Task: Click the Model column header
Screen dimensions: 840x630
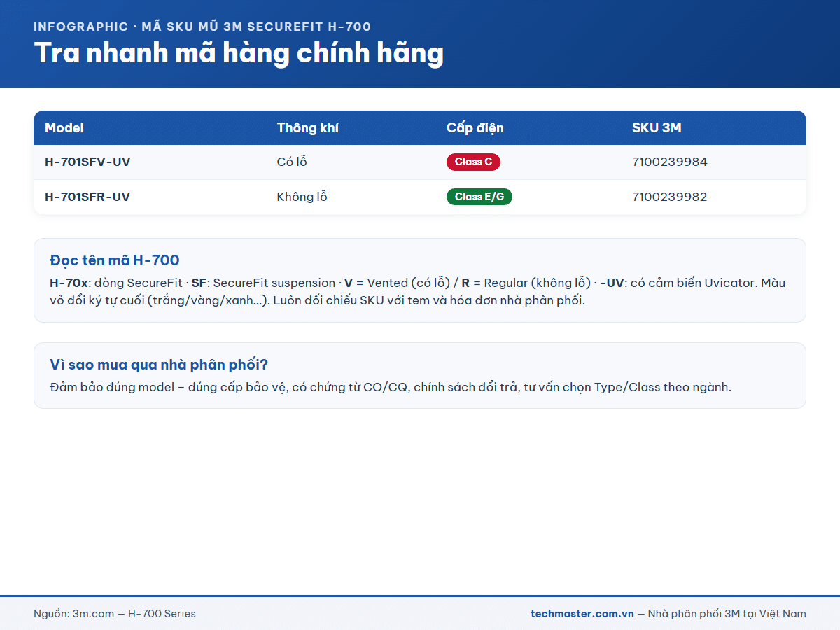Action: 64,128
